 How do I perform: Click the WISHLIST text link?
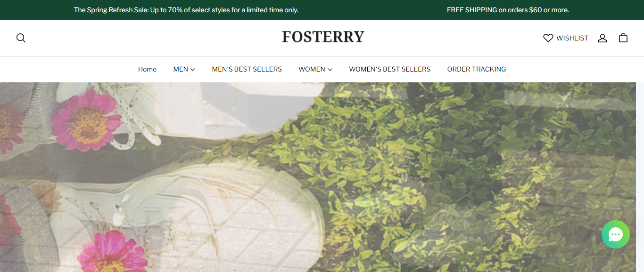tap(572, 38)
